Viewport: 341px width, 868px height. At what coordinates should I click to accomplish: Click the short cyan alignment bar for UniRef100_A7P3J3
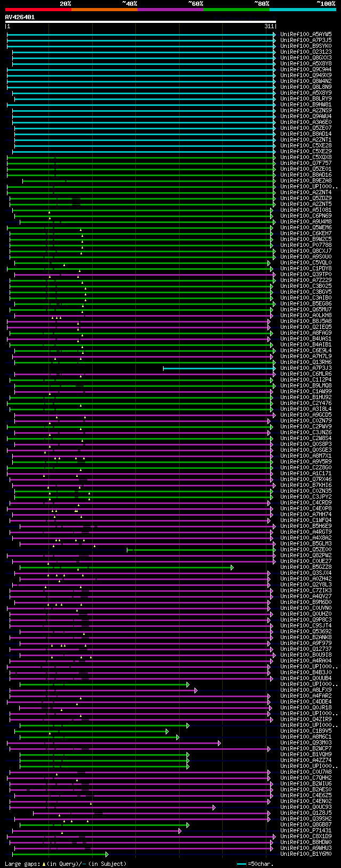[x=219, y=368]
